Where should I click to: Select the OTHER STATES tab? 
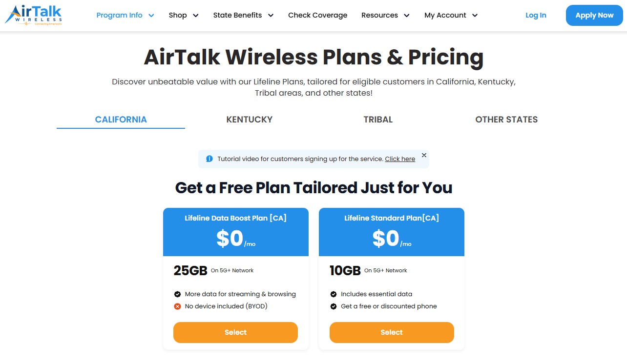[506, 119]
